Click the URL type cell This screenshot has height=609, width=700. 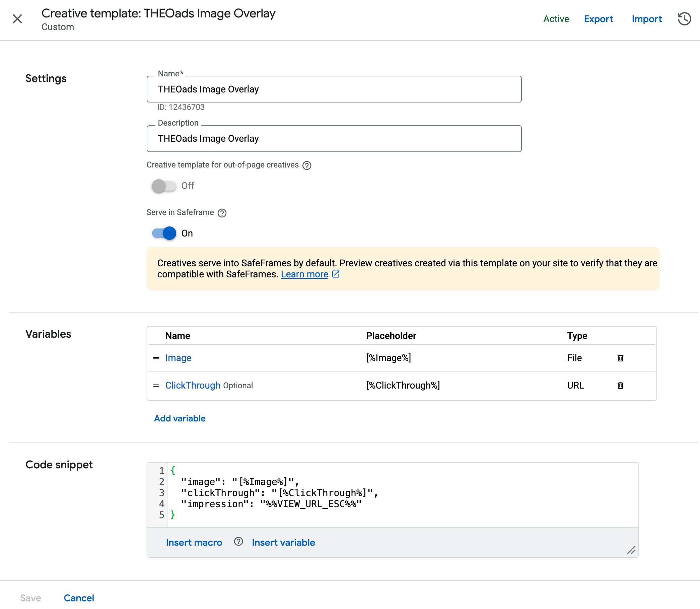point(575,385)
